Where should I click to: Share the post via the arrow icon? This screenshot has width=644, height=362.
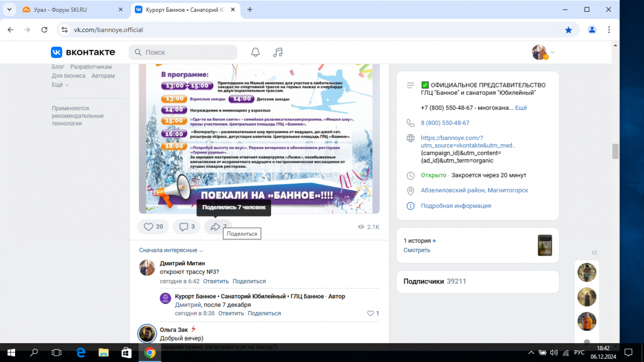click(218, 227)
